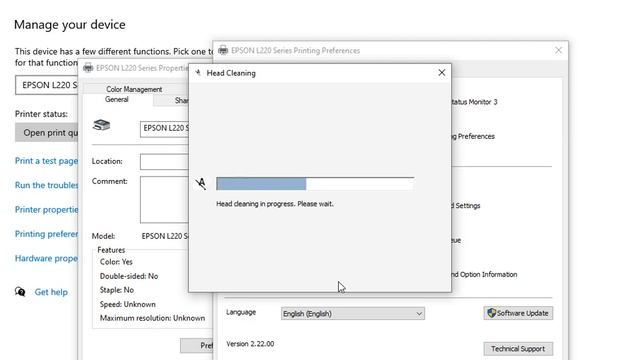Click 'Color: Yes' feature text
The width and height of the screenshot is (640, 360).
(x=116, y=262)
